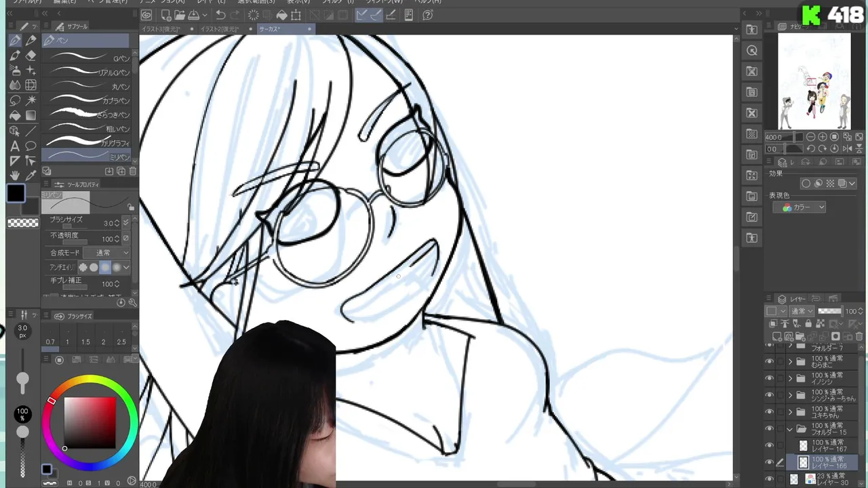
Task: Select the Eraser tool
Action: [31, 56]
